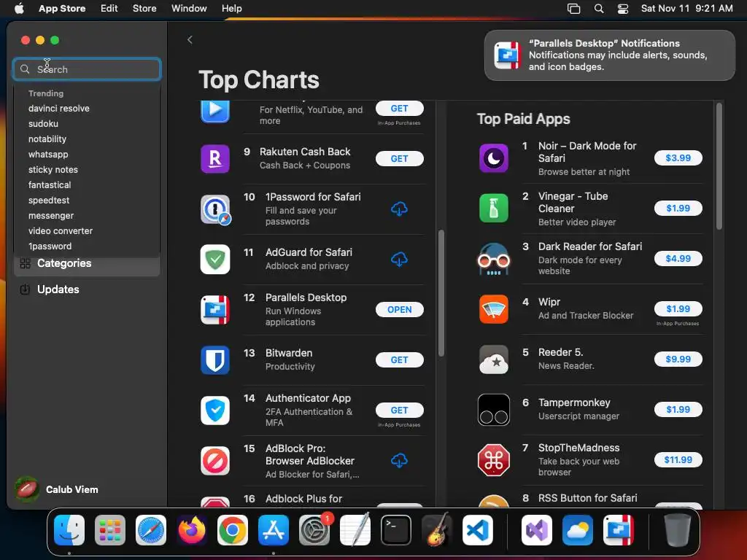Redownload AdGuard for Safari with cloud icon
This screenshot has height=560, width=747.
(399, 259)
